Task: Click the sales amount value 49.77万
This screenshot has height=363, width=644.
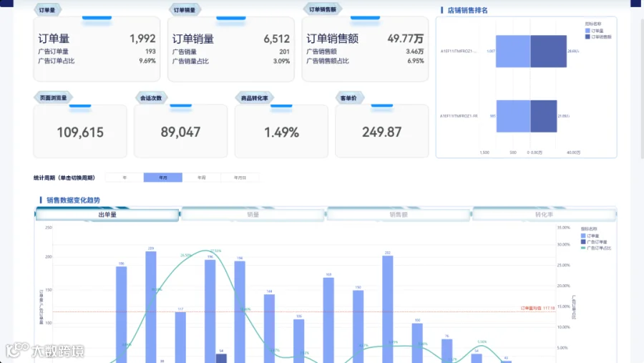Action: click(x=406, y=39)
